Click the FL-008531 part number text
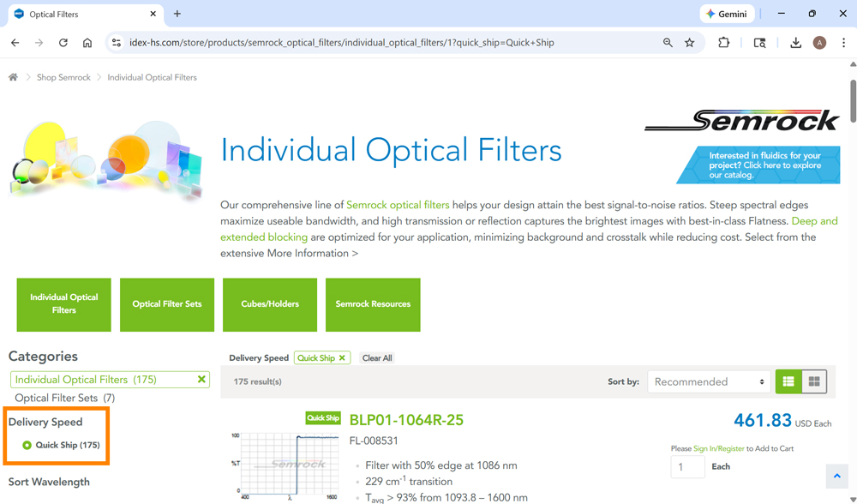The width and height of the screenshot is (857, 504). 374,441
